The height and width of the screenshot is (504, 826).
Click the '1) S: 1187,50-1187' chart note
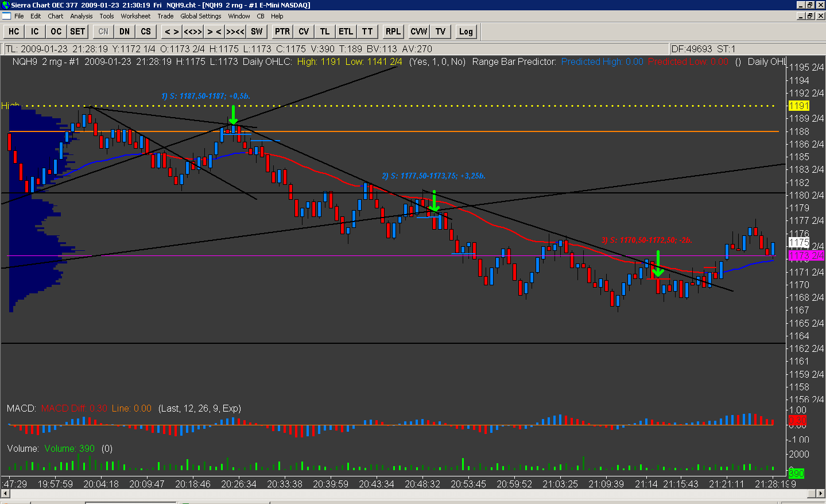(206, 96)
